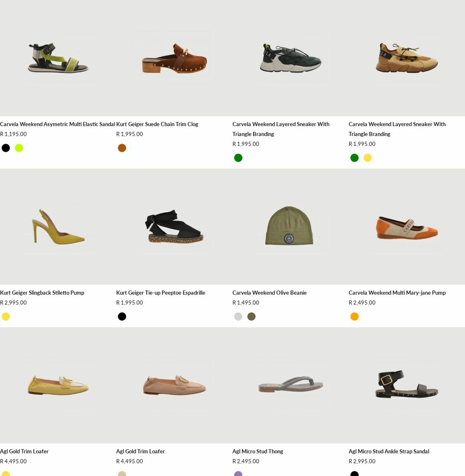Click R 2,995.00 price under Slingback Stiletto Pump
The image size is (465, 476).
click(13, 303)
